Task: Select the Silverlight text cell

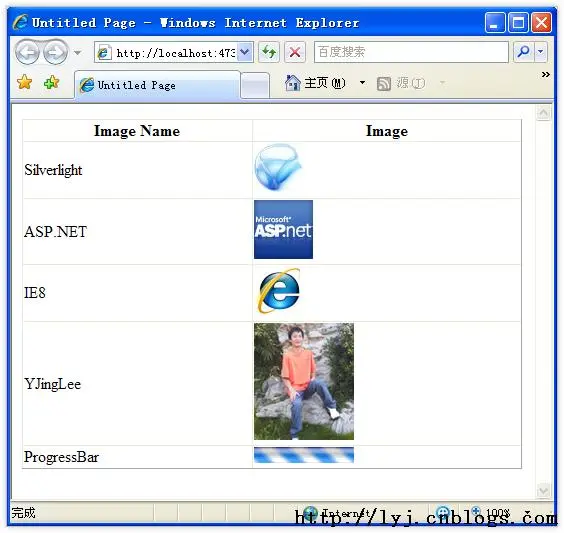Action: tap(138, 170)
